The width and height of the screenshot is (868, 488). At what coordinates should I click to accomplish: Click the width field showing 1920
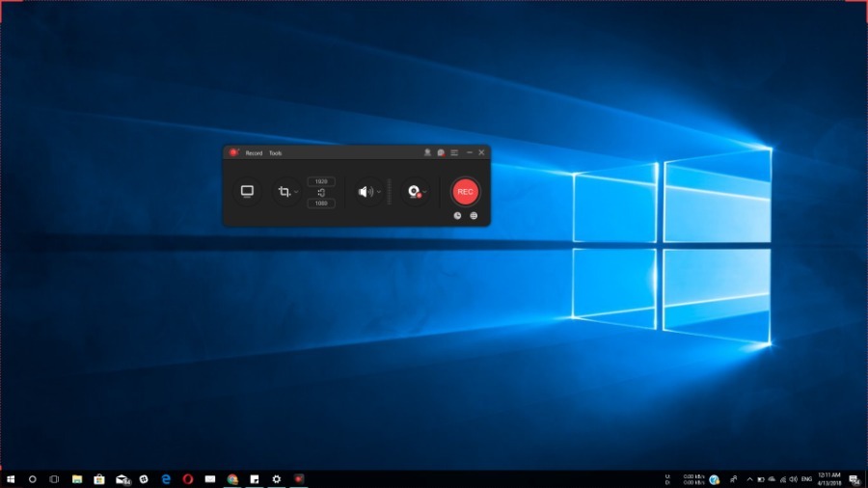(321, 181)
